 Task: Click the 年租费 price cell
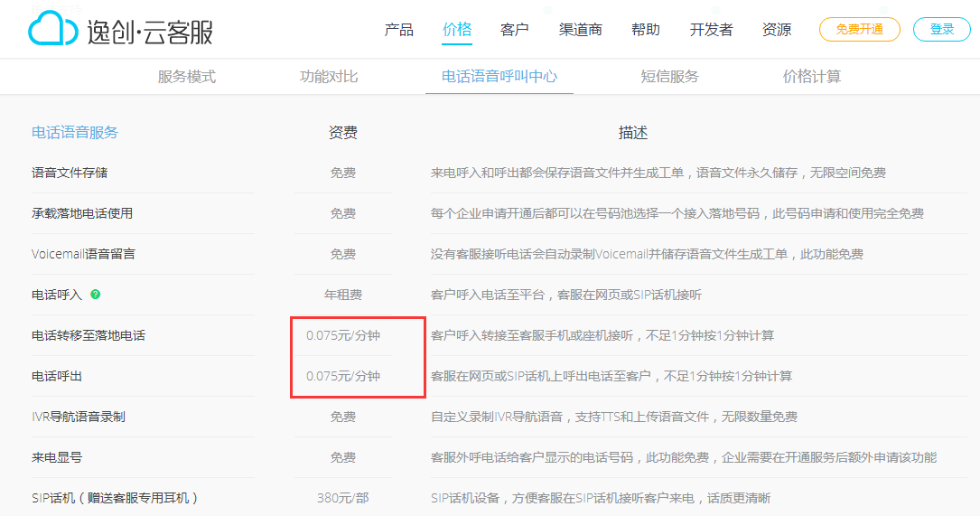pyautogui.click(x=343, y=295)
